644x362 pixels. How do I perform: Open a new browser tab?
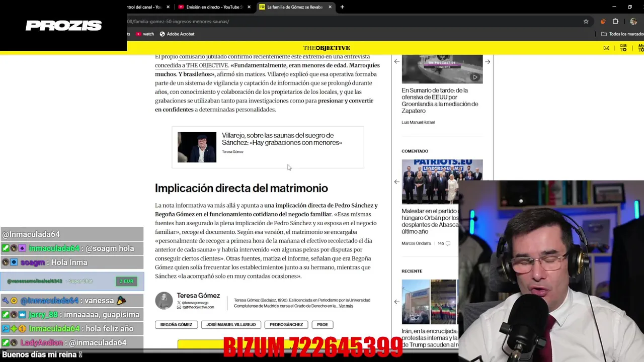342,7
